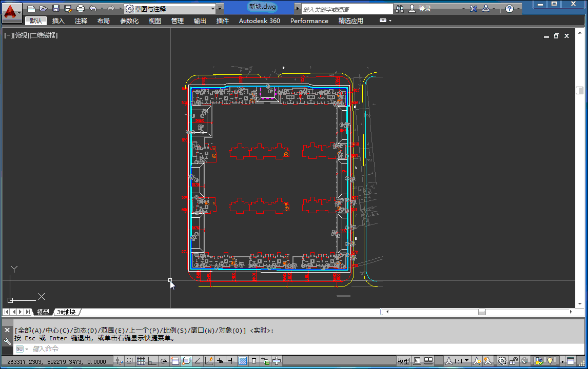Create a new drawing from Quick Access toolbar
The image size is (588, 369).
point(31,8)
